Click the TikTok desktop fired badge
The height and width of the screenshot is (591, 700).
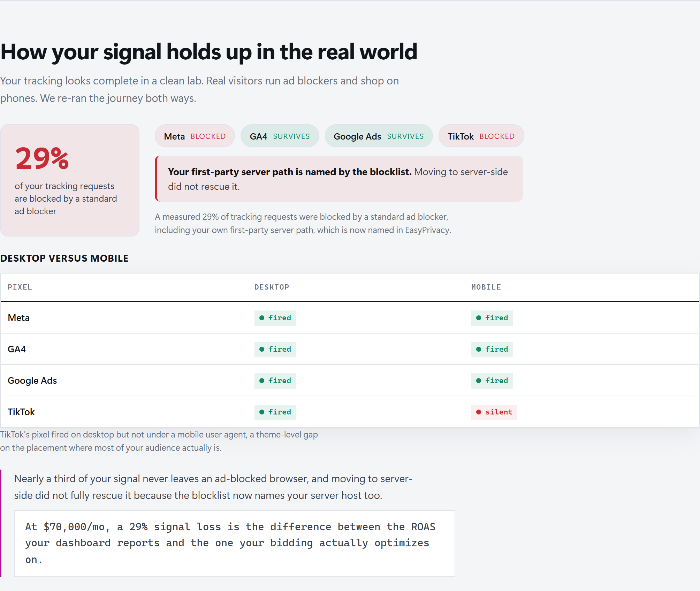click(275, 412)
